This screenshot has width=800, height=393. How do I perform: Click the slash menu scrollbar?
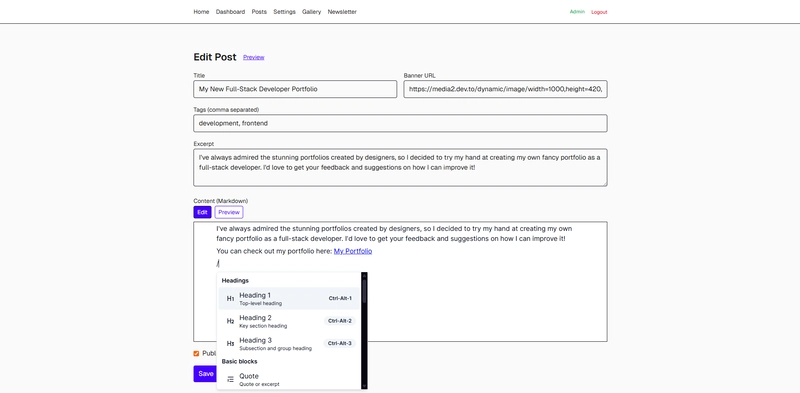364,331
